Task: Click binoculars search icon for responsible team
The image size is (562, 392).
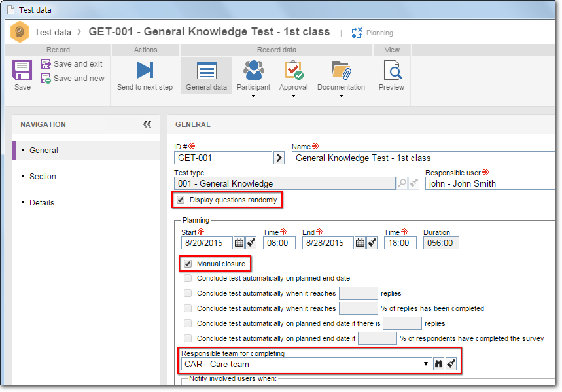Action: [x=438, y=364]
